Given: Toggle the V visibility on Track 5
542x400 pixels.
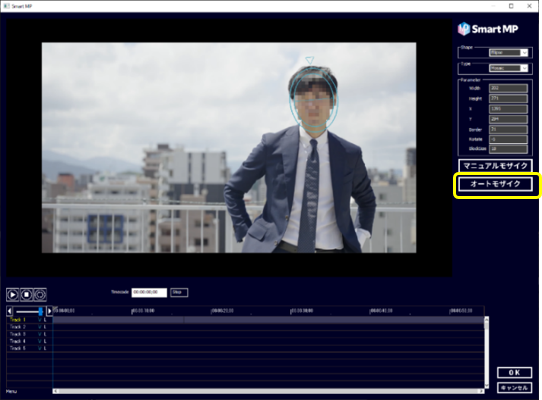Looking at the screenshot, I should (x=40, y=348).
